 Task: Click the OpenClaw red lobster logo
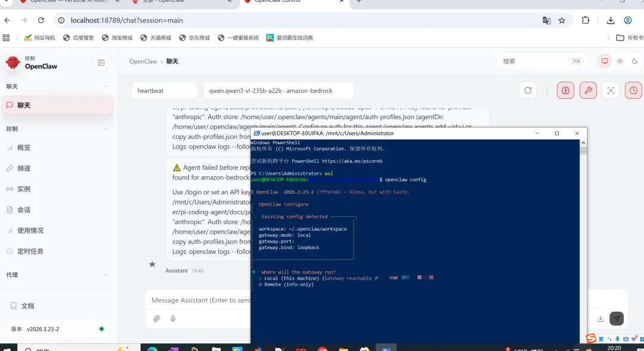[13, 63]
